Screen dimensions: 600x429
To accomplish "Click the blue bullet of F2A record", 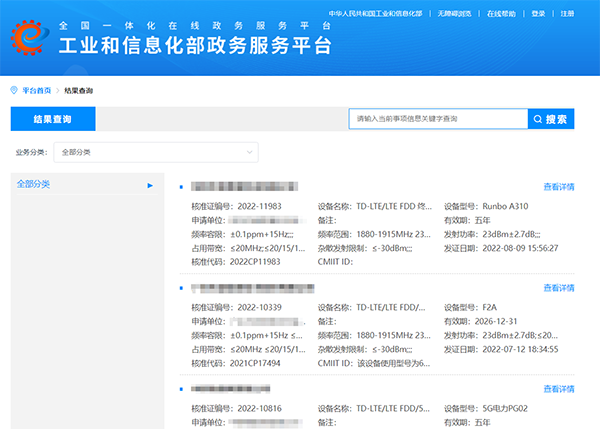I will [x=180, y=288].
